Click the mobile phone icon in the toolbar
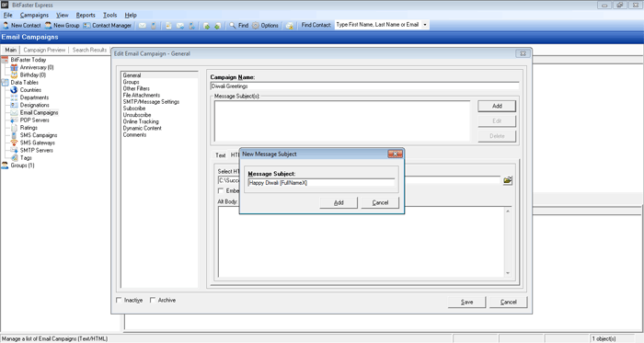This screenshot has height=343, width=644. 154,26
